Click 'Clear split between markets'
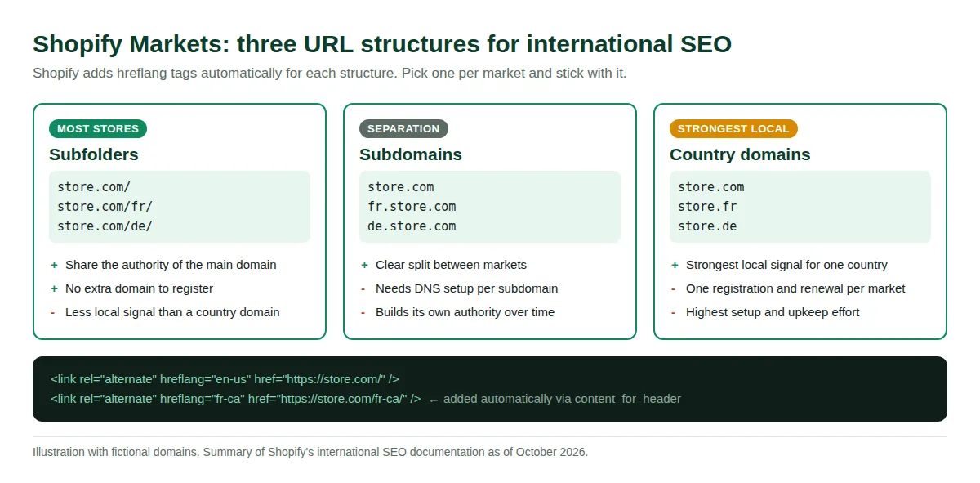 tap(451, 265)
